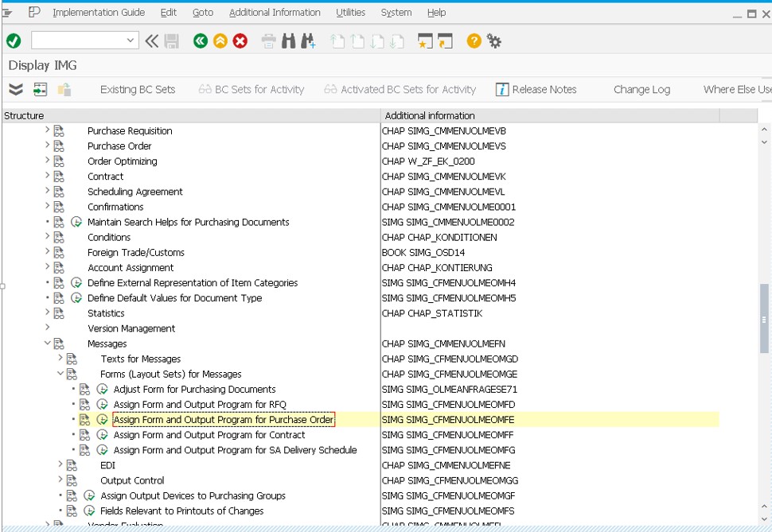Click the green Enter checkmark icon

[14, 41]
